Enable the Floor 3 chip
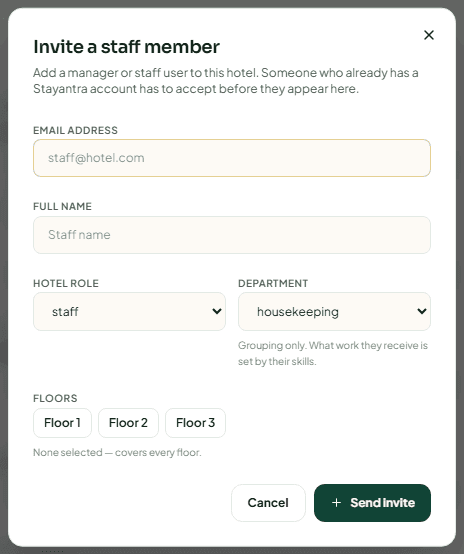The height and width of the screenshot is (554, 464). pyautogui.click(x=195, y=423)
